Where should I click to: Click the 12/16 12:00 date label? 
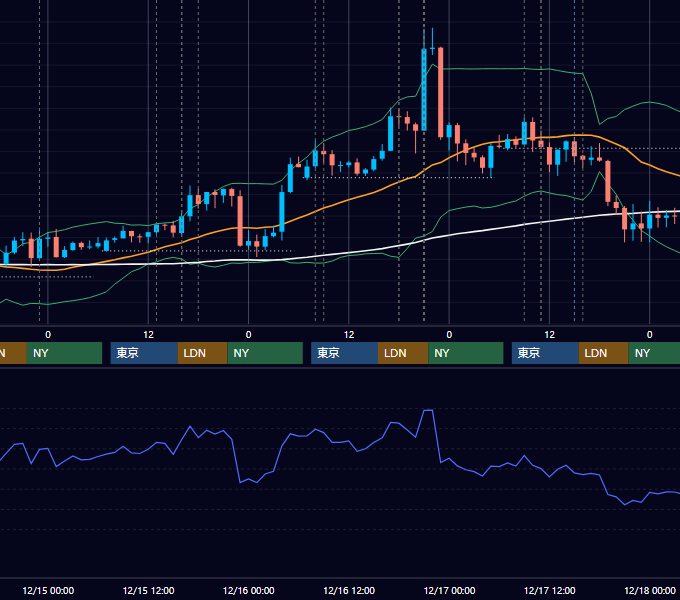tap(349, 590)
